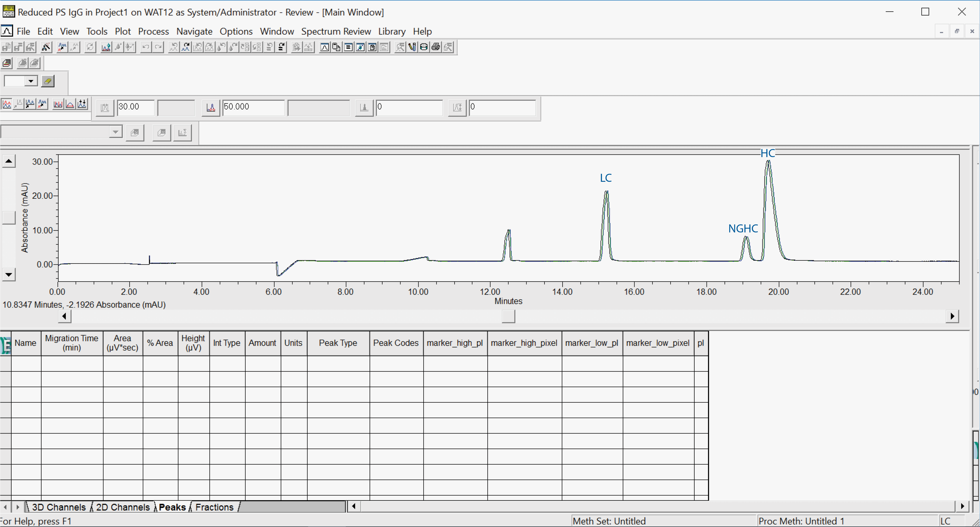Click the plot scrollbar left arrow
This screenshot has width=980, height=527.
(64, 316)
